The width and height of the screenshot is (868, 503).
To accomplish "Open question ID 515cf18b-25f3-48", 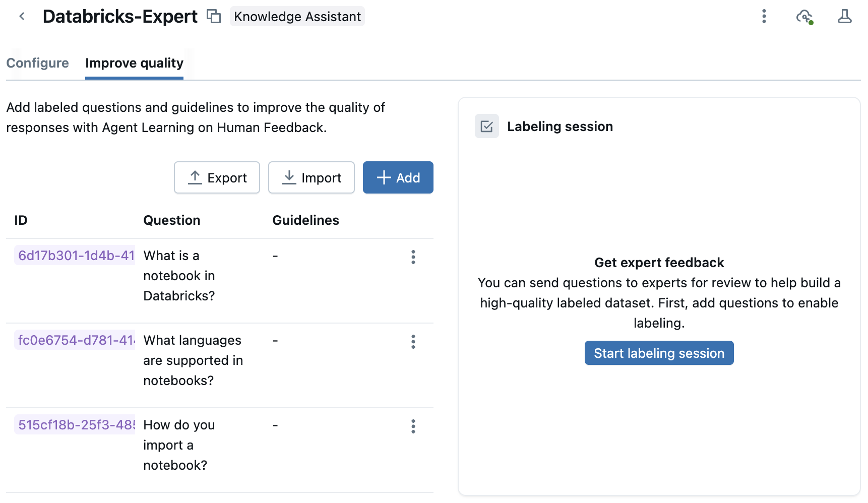I will [76, 425].
